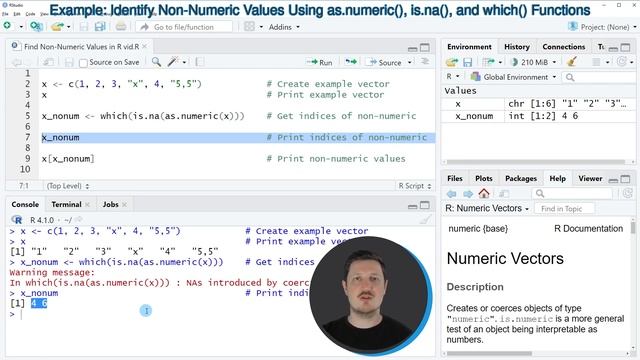Click the Environment search field

598,77
